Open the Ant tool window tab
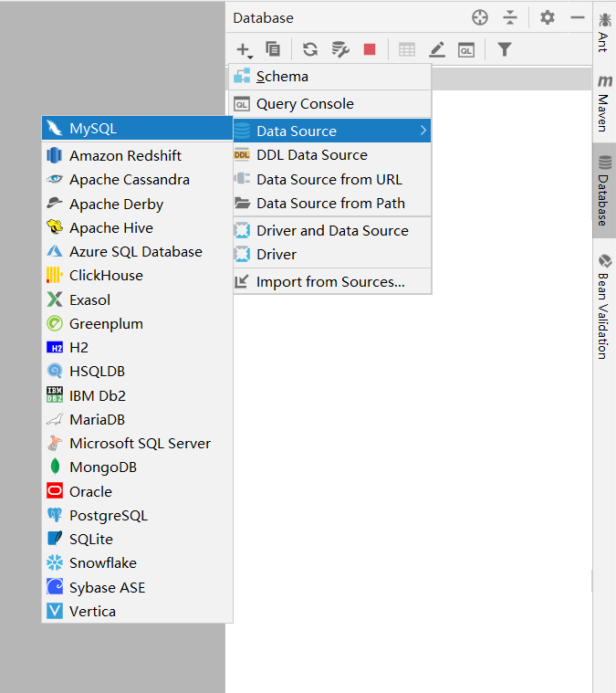This screenshot has width=616, height=693. (603, 33)
